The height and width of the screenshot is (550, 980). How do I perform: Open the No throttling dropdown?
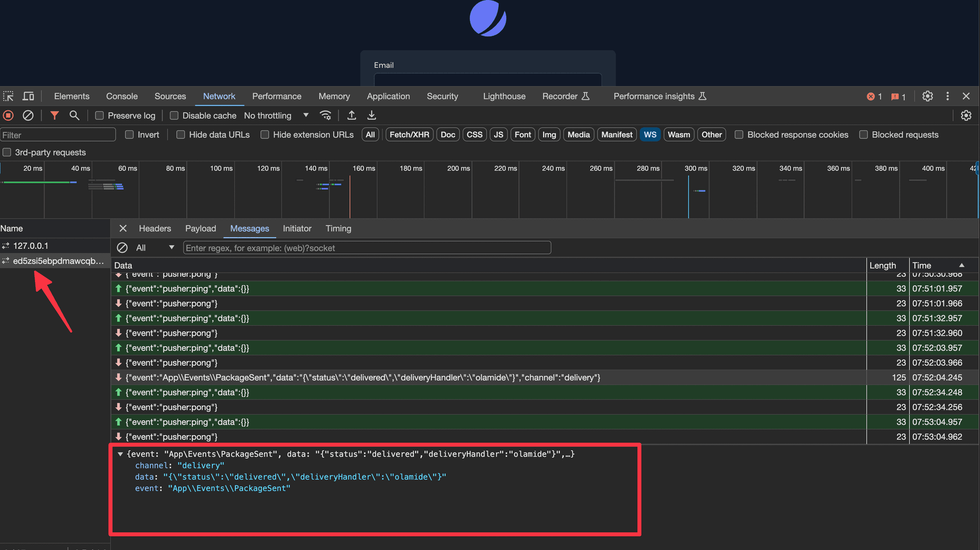277,115
